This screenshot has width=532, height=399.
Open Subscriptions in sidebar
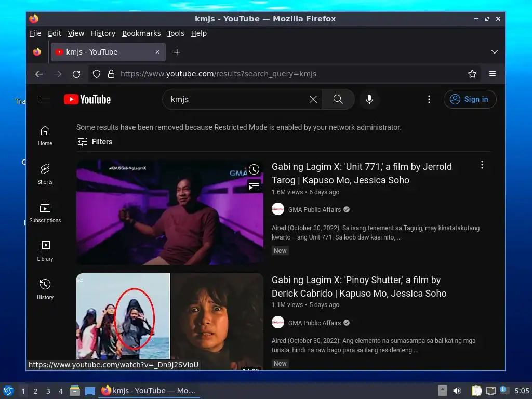45,212
